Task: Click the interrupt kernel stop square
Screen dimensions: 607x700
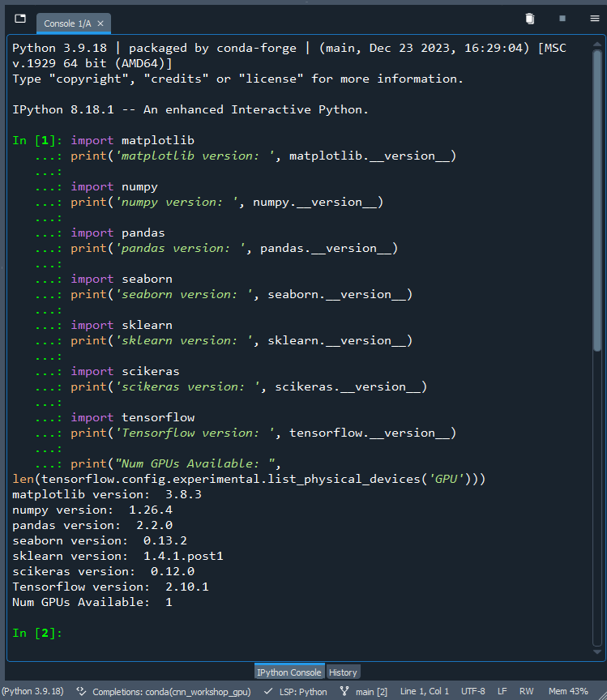Action: tap(562, 19)
